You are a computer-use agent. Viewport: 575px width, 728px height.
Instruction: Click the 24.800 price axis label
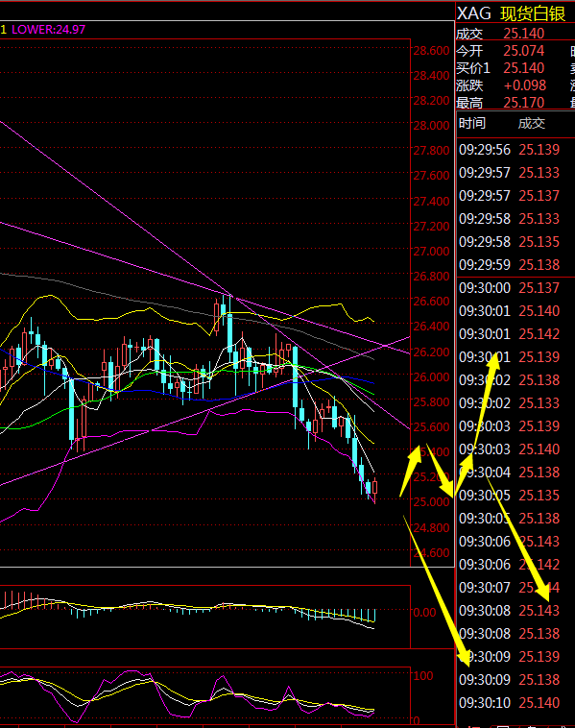pyautogui.click(x=431, y=527)
